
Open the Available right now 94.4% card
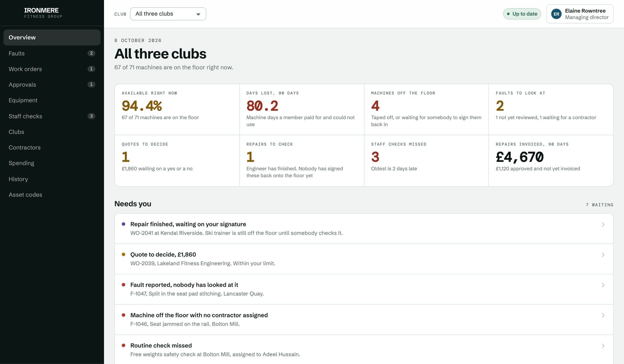pos(177,110)
